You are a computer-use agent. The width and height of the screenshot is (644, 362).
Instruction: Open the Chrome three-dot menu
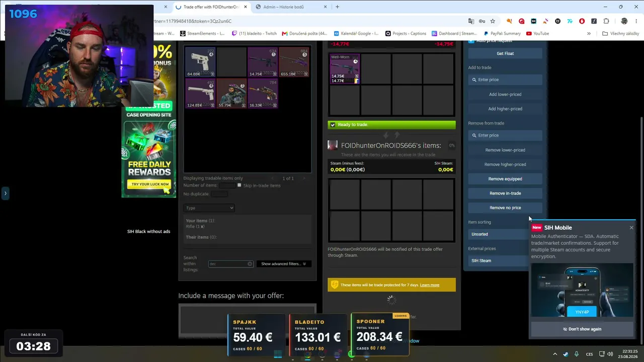636,21
